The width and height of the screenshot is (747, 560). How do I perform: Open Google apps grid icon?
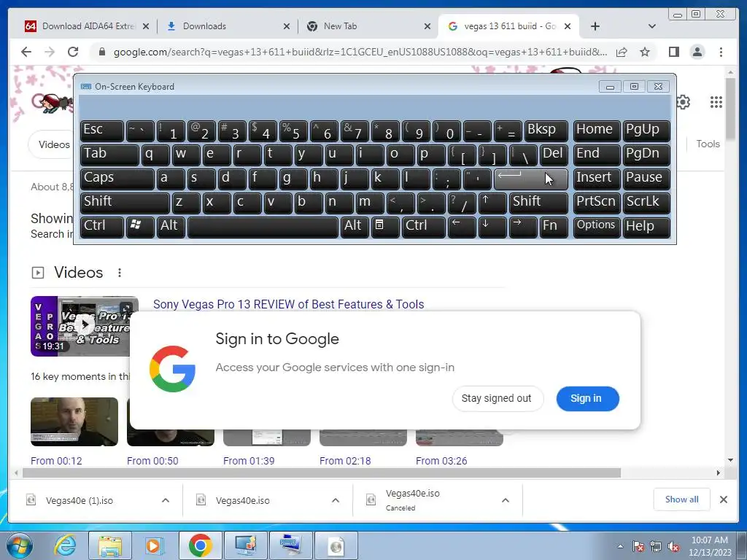point(716,102)
